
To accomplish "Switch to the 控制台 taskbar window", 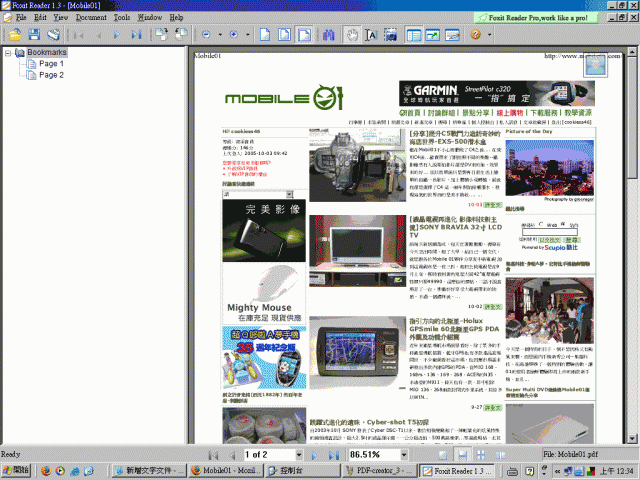I will point(303,471).
